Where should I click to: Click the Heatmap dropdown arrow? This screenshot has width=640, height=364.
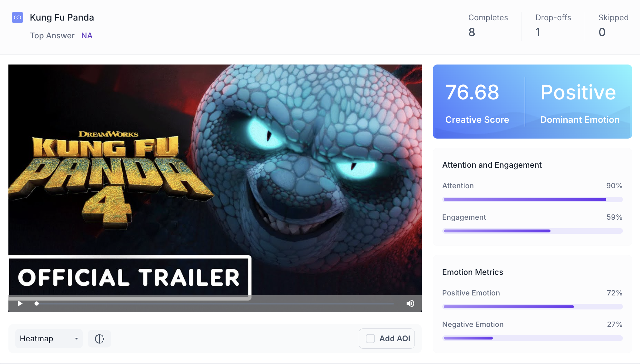click(x=76, y=339)
